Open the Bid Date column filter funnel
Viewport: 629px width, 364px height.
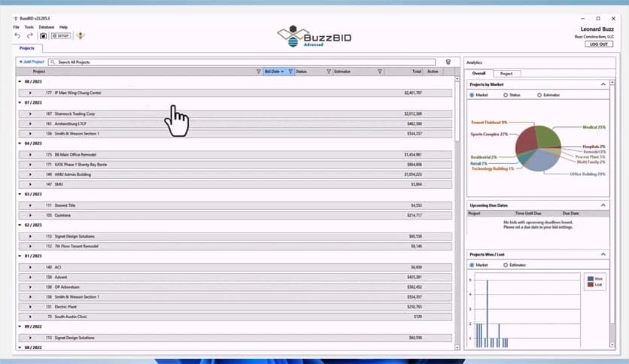click(x=290, y=71)
